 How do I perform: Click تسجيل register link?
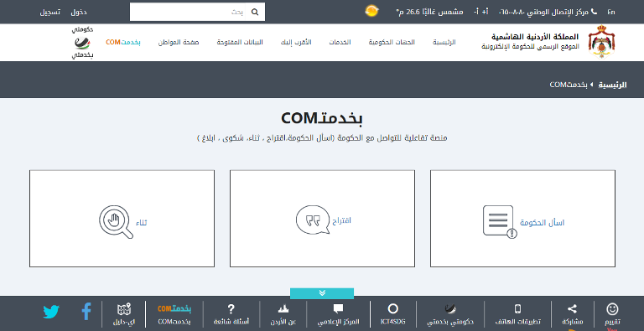tap(50, 12)
